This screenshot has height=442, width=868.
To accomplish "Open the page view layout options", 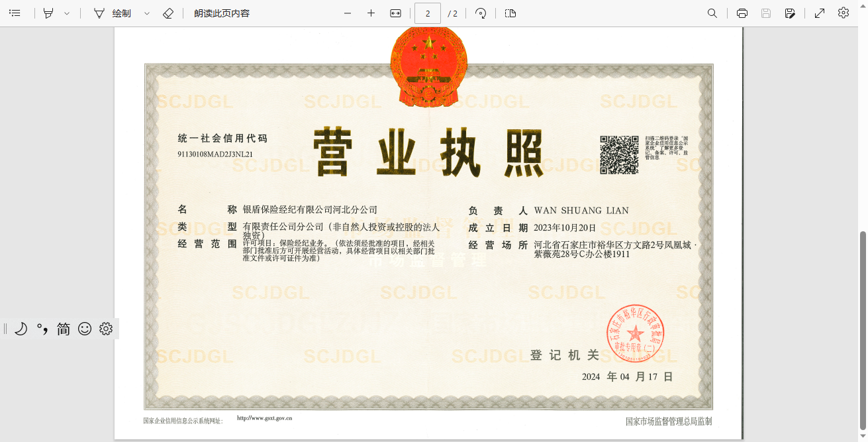I will [510, 13].
